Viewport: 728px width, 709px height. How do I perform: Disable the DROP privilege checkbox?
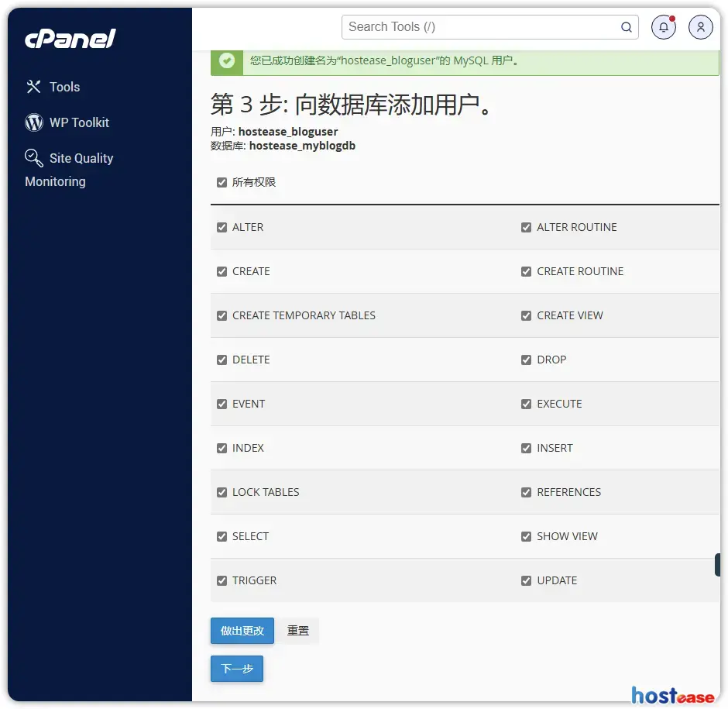527,360
